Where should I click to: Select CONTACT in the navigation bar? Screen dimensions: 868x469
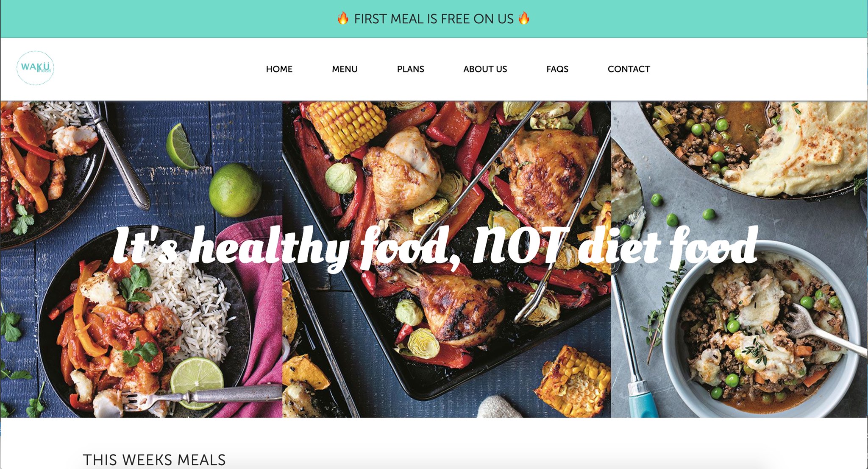[629, 69]
